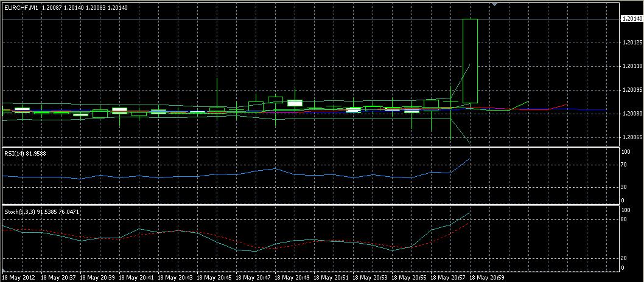Click the red dashed Stochastic signal line end
The width and height of the screenshot is (644, 282).
(469, 222)
